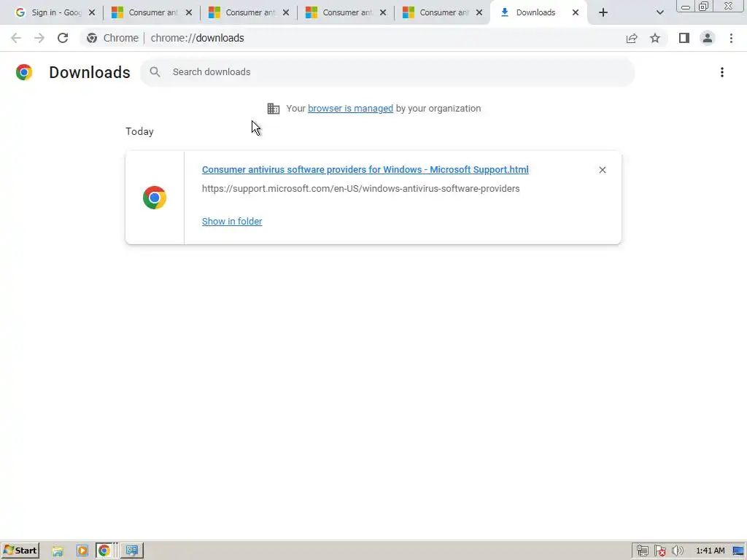Open Action Center flag tray icon
747x560 pixels.
[x=659, y=551]
